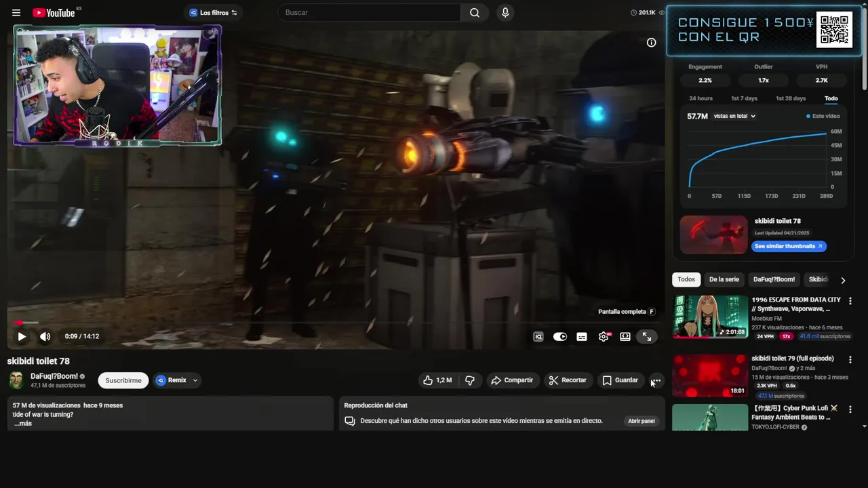The image size is (868, 488).
Task: Open chat replay with Abrir panel
Action: tap(641, 421)
